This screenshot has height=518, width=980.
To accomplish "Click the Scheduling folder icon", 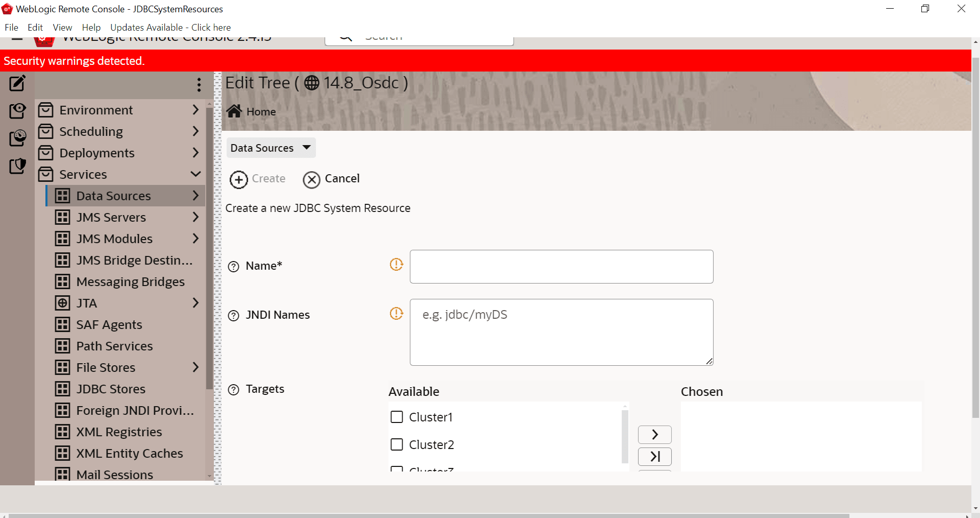I will pyautogui.click(x=46, y=131).
